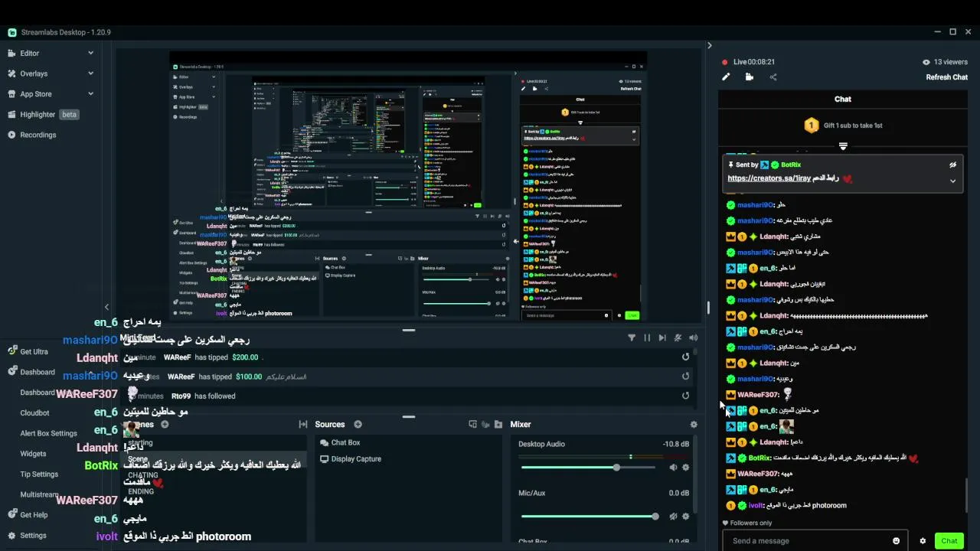Open Alert Box Settings
Screen dimensions: 980x551
[x=48, y=433]
